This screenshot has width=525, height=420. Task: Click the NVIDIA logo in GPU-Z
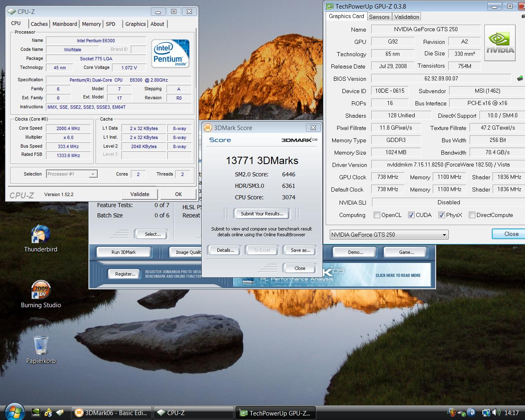[x=500, y=43]
